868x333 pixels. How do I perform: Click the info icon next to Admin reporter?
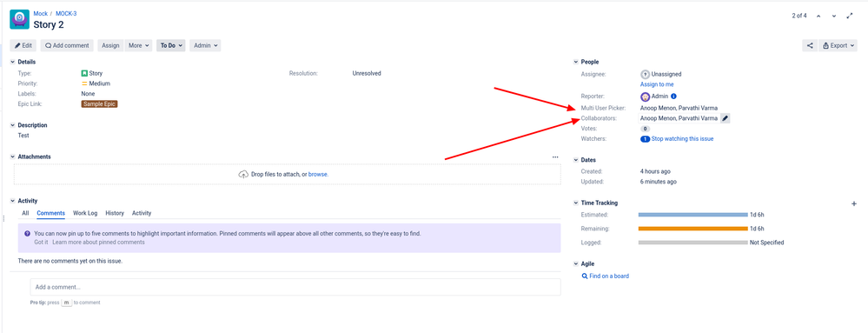673,97
